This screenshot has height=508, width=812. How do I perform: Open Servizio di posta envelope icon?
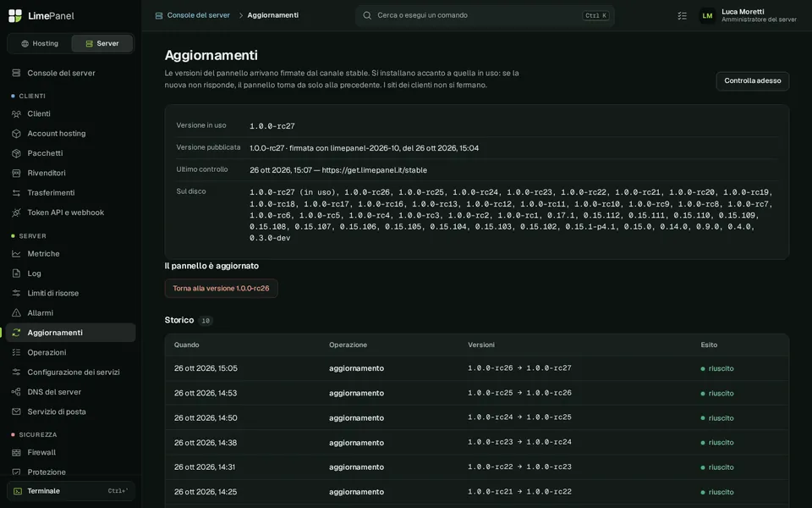click(x=16, y=411)
